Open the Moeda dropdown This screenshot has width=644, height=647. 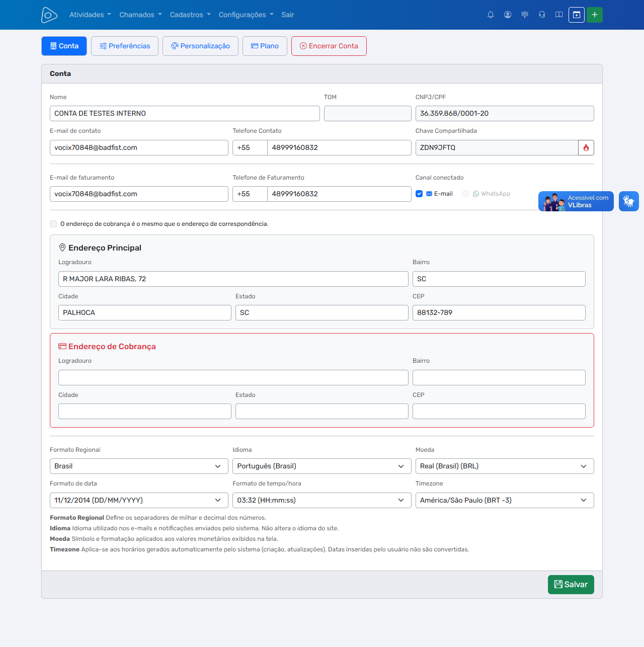pos(505,466)
